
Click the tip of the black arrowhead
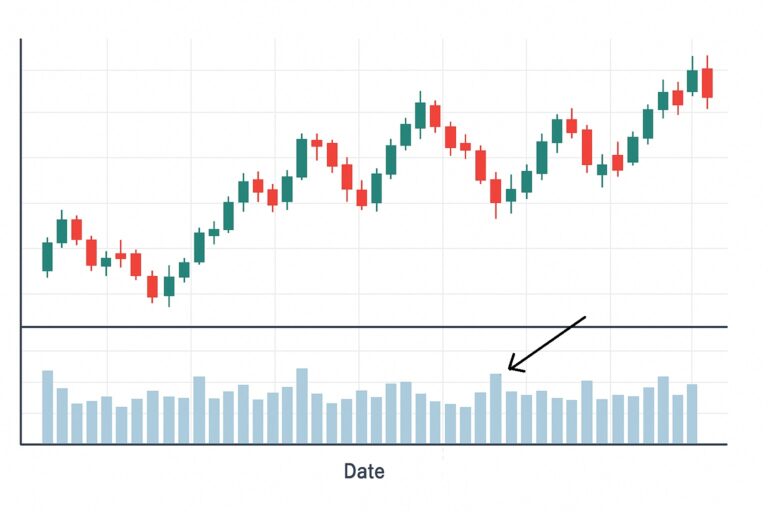pyautogui.click(x=508, y=370)
